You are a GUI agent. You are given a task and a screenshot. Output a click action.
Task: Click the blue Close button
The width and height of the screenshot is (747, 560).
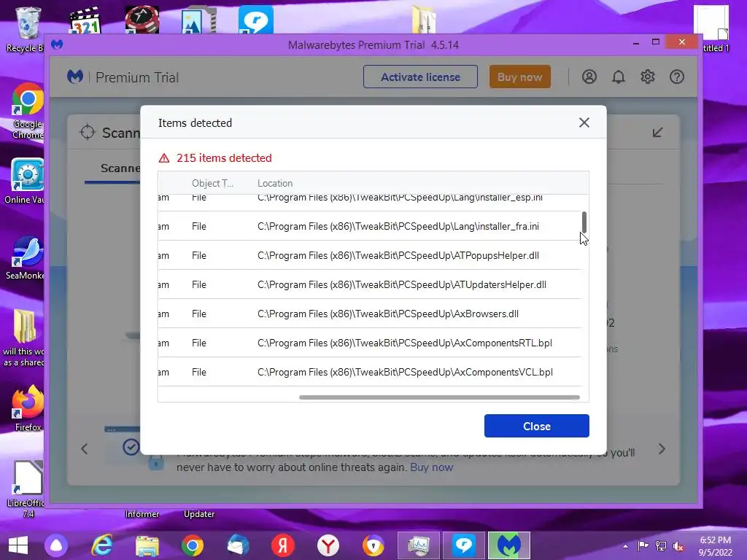pyautogui.click(x=536, y=426)
